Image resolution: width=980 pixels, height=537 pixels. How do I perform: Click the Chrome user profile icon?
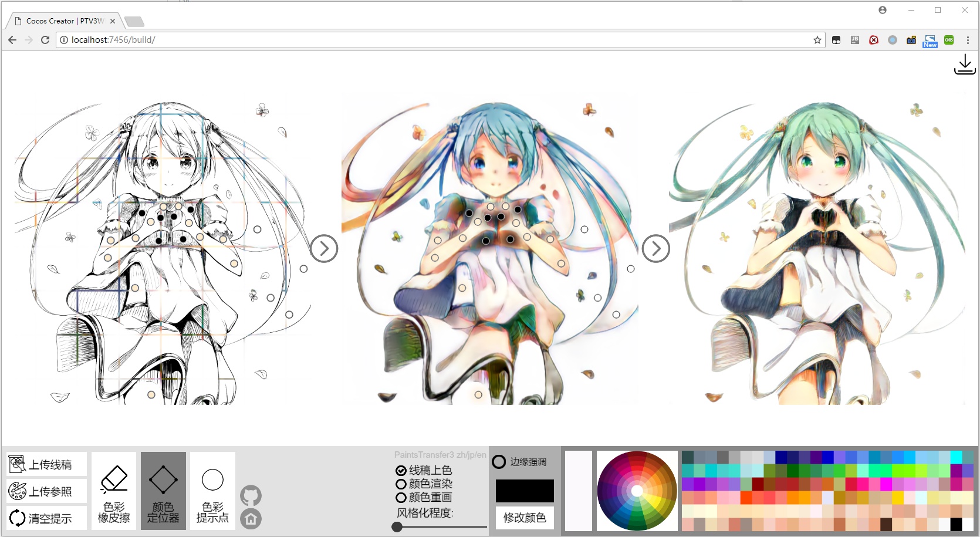tap(883, 10)
